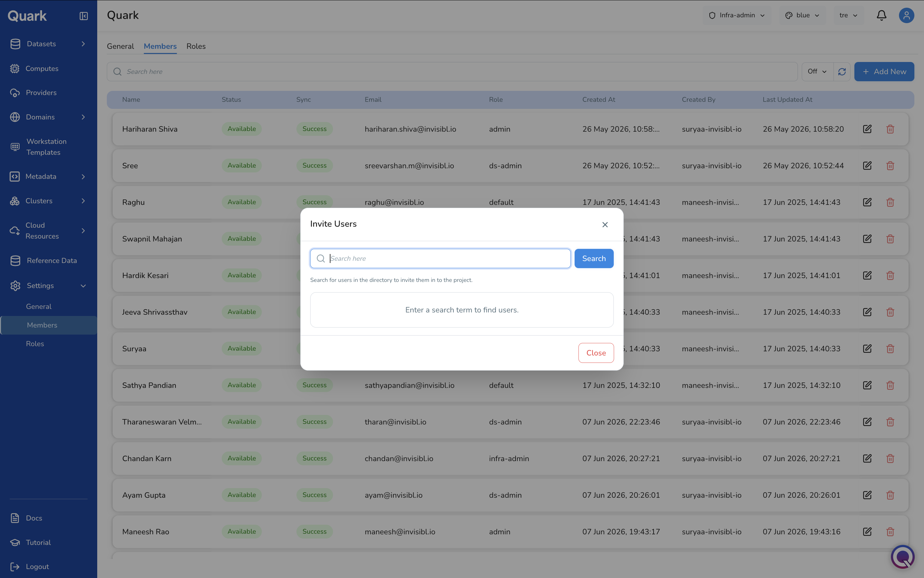Viewport: 924px width, 578px height.
Task: Edit Sathya Pandian row
Action: click(867, 385)
